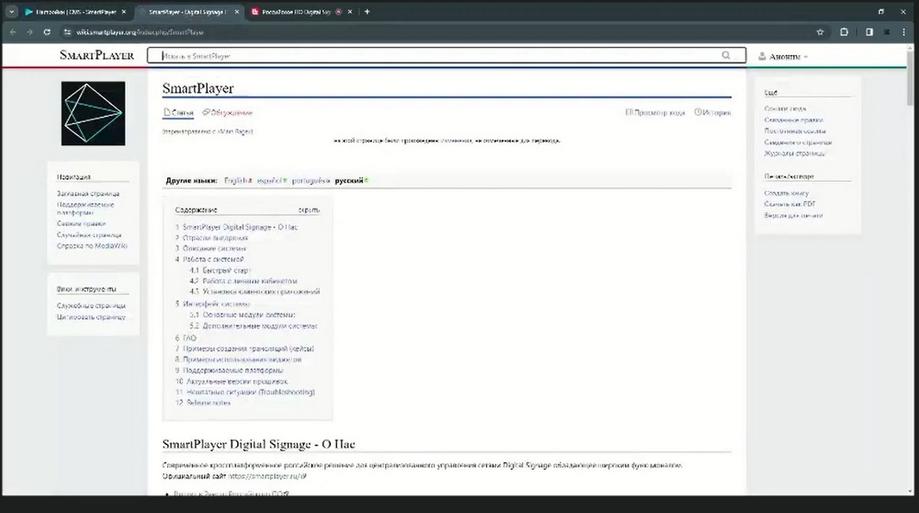
Task: Focus the SmartPlayer wiki search field
Action: 440,56
